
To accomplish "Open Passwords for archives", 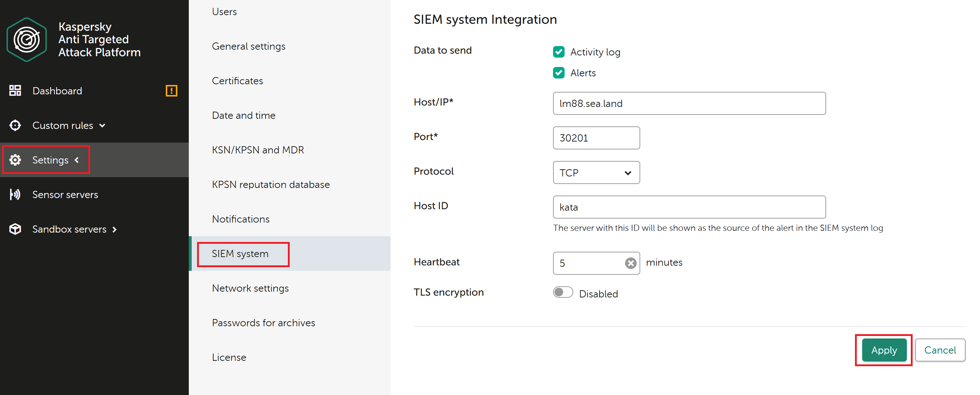I will (x=263, y=323).
